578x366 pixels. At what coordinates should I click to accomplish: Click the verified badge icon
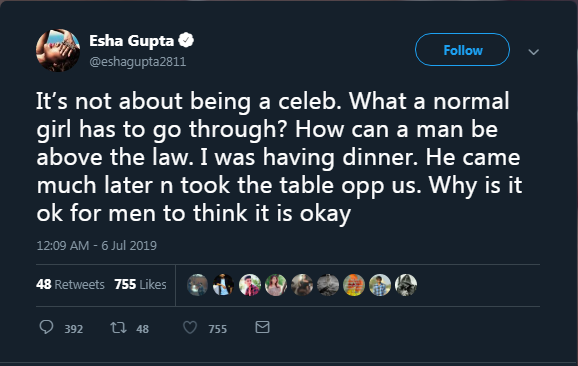186,40
